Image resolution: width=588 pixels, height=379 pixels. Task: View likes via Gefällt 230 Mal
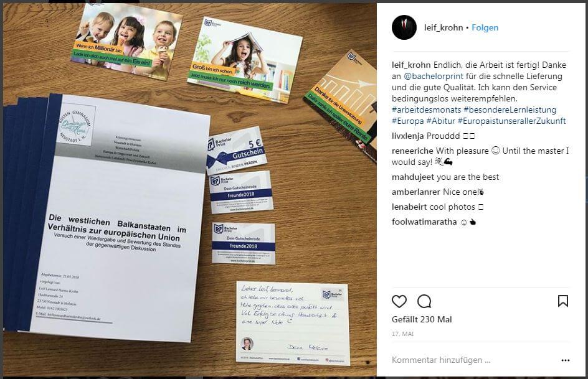click(422, 319)
